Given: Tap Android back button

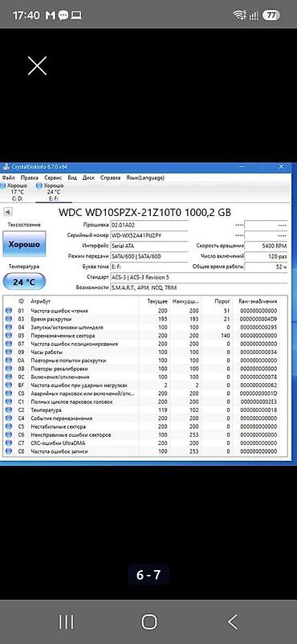Looking at the screenshot, I should coord(233,622).
